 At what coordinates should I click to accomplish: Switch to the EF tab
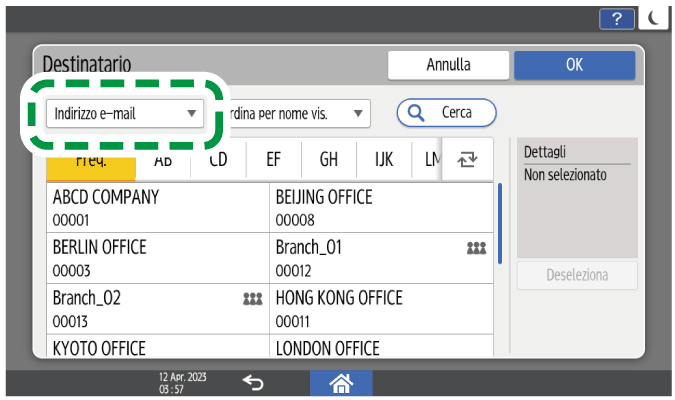[x=273, y=159]
